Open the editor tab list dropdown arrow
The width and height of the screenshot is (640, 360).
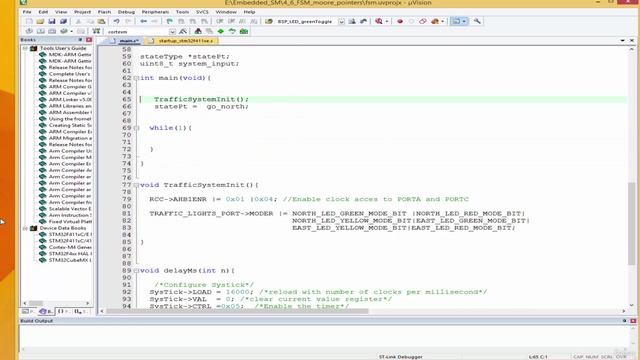click(622, 41)
